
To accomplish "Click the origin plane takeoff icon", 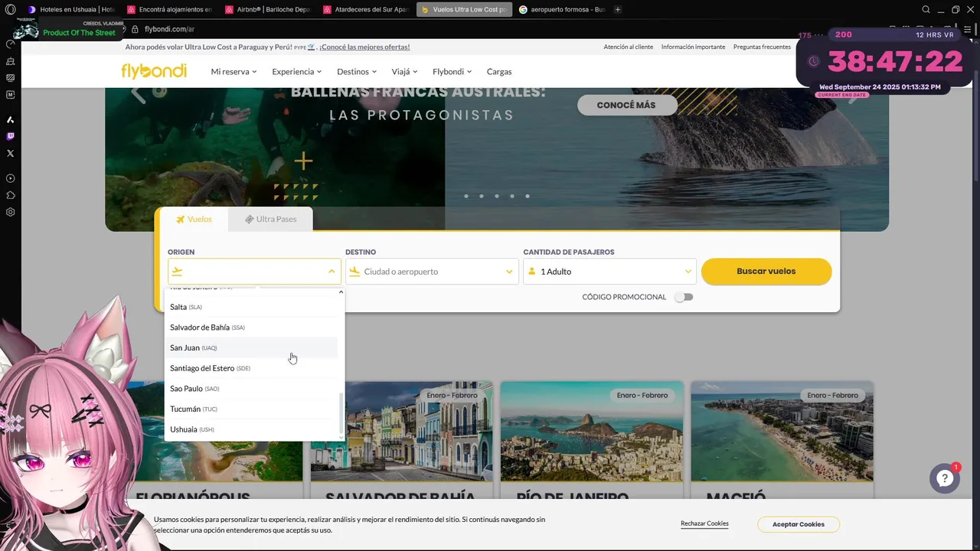I will (177, 271).
